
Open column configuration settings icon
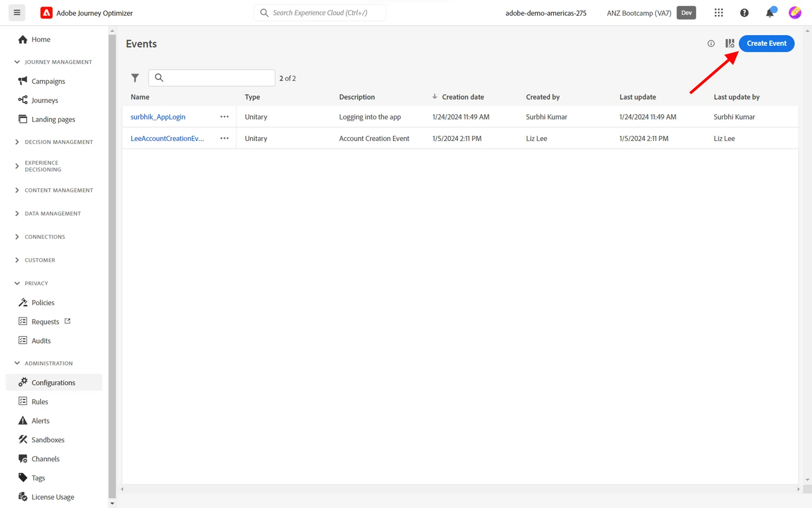730,43
